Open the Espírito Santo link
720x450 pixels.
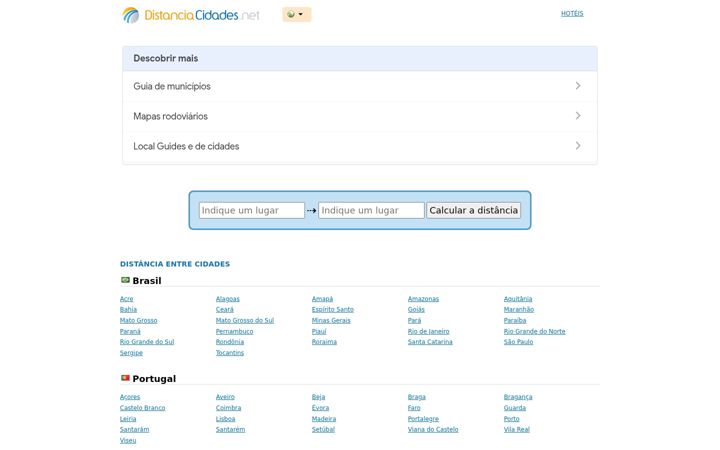(x=332, y=309)
